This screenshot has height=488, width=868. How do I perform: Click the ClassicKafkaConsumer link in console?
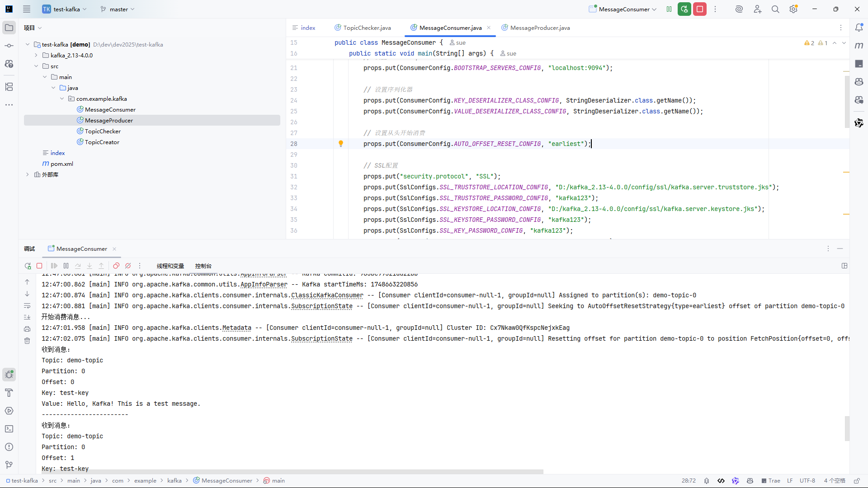click(327, 295)
